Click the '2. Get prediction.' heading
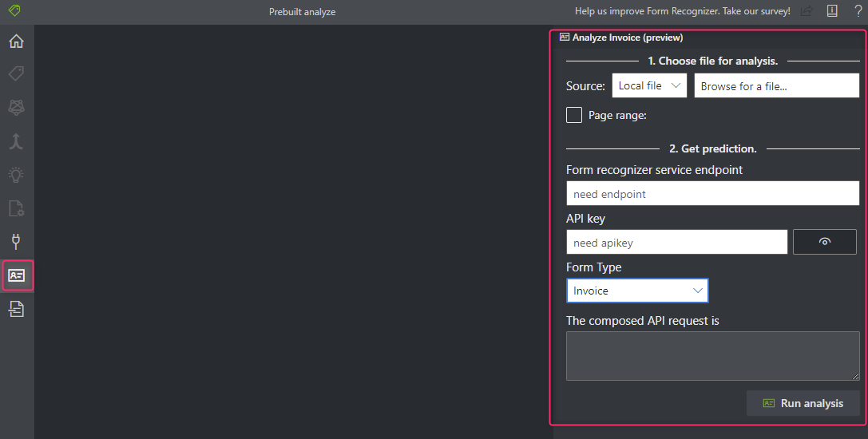Viewport: 868px width, 439px height. coord(713,148)
